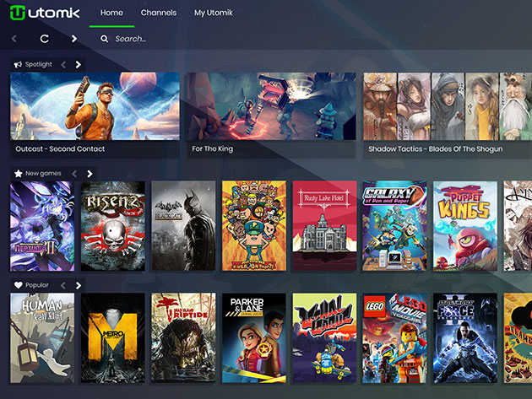532x399 pixels.
Task: Focus the Search field
Action: point(131,39)
